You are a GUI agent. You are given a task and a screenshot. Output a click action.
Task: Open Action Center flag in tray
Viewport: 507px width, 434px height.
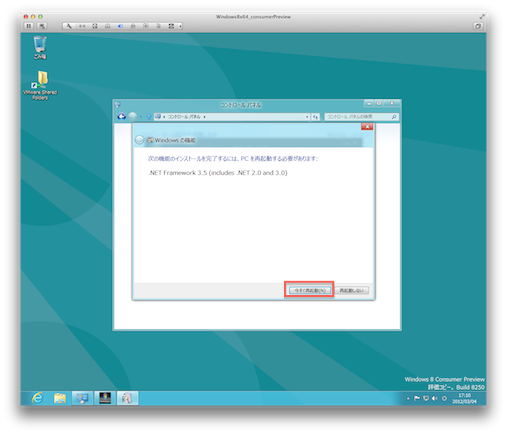coord(417,398)
